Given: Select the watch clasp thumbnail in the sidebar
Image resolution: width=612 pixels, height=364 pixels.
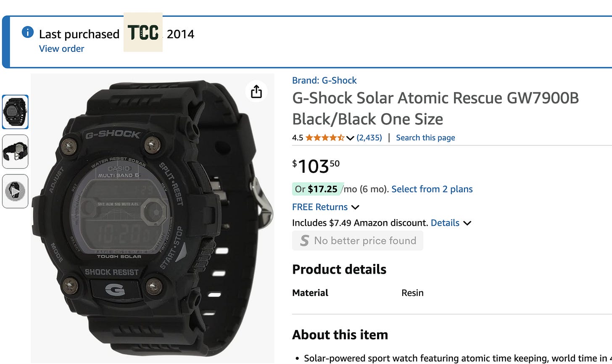Looking at the screenshot, I should pyautogui.click(x=15, y=151).
